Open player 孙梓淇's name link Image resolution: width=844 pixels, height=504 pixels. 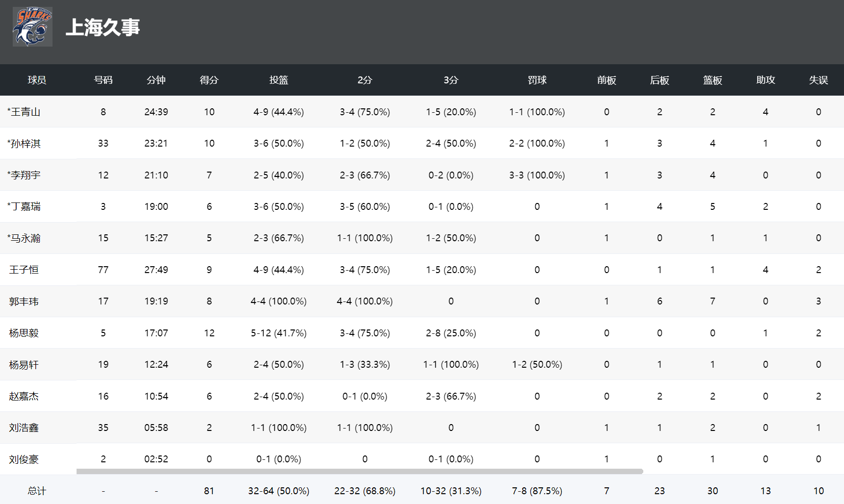click(x=26, y=143)
